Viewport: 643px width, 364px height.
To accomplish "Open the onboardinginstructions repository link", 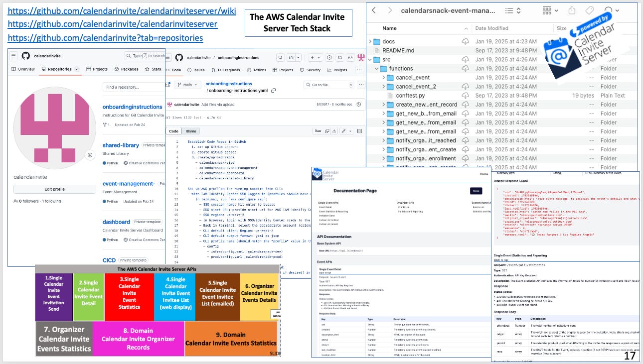I will pyautogui.click(x=133, y=107).
